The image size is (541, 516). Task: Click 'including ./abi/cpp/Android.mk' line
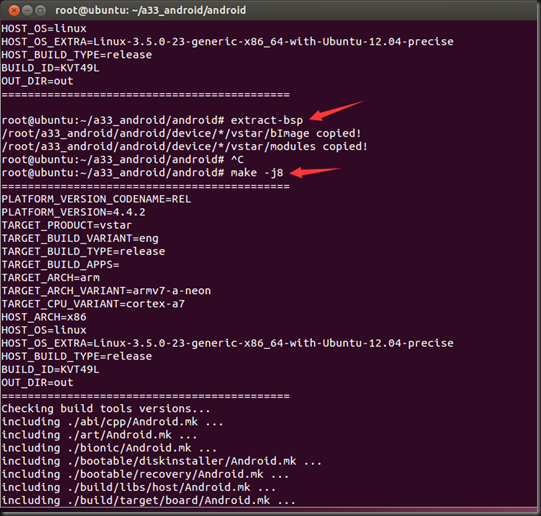pos(112,422)
